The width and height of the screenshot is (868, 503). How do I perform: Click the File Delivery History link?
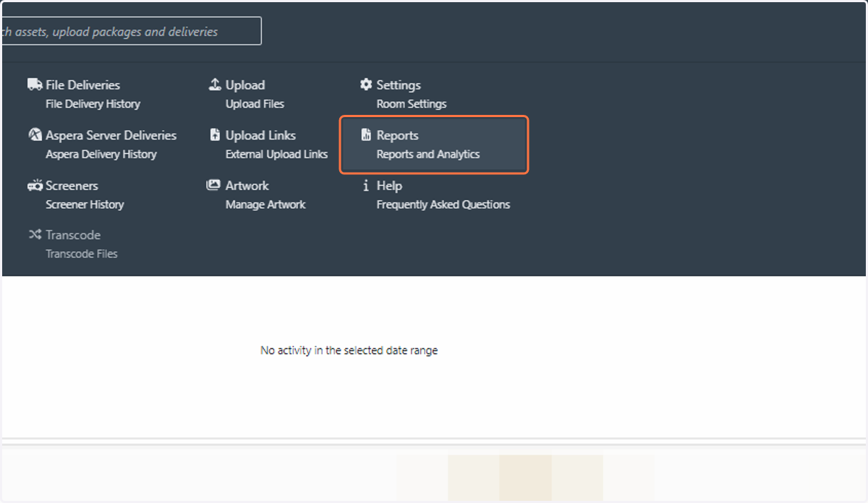click(93, 104)
